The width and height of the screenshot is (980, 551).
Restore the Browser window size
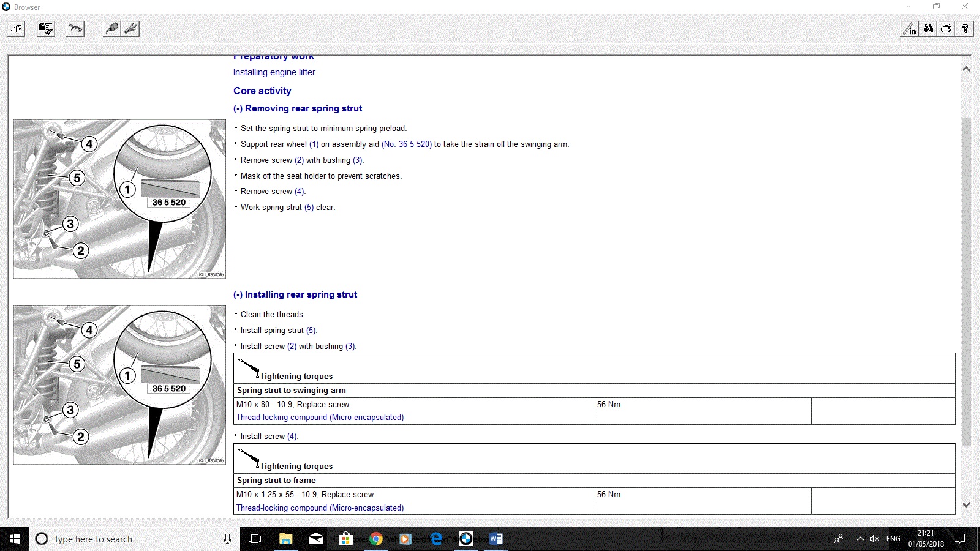937,7
